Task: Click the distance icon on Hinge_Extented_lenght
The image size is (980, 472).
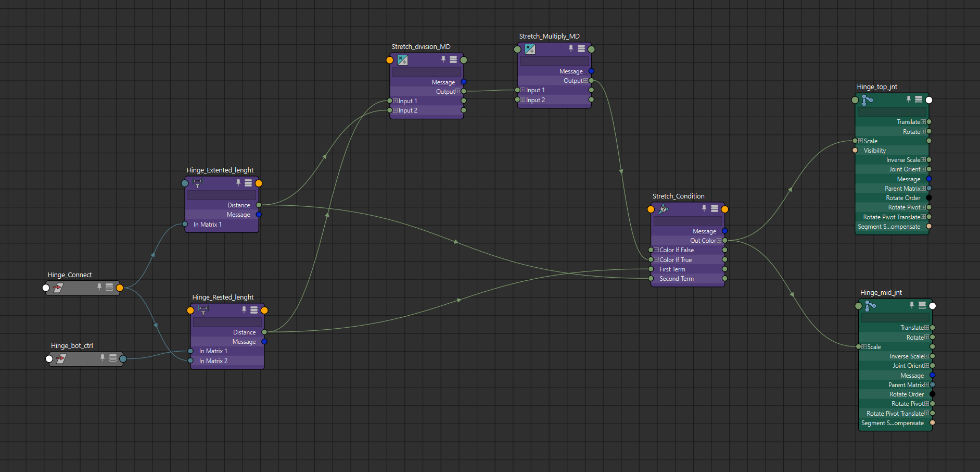Action: pyautogui.click(x=198, y=183)
